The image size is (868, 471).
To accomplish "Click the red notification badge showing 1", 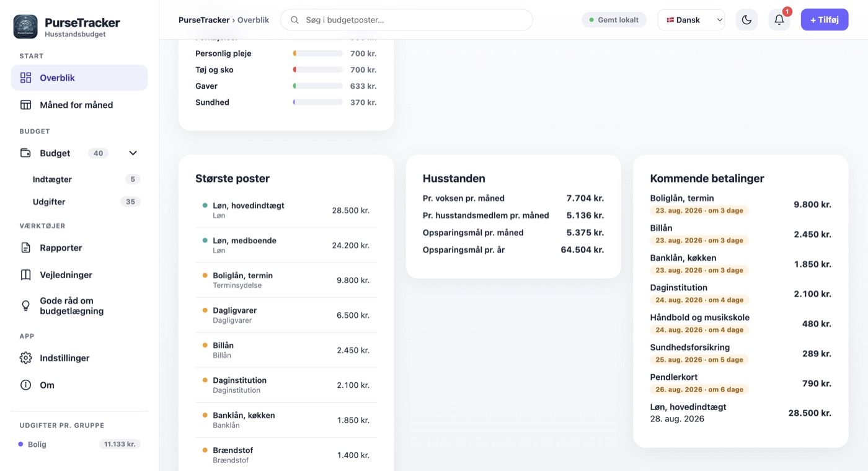I will pyautogui.click(x=787, y=11).
